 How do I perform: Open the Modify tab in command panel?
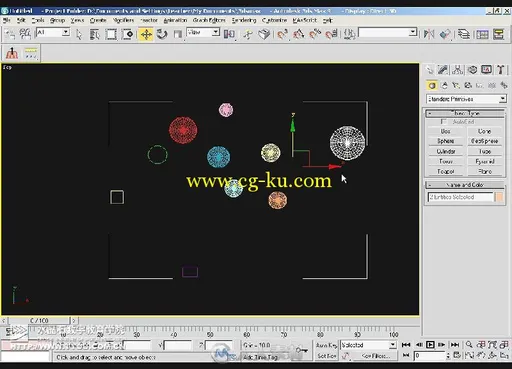click(443, 70)
